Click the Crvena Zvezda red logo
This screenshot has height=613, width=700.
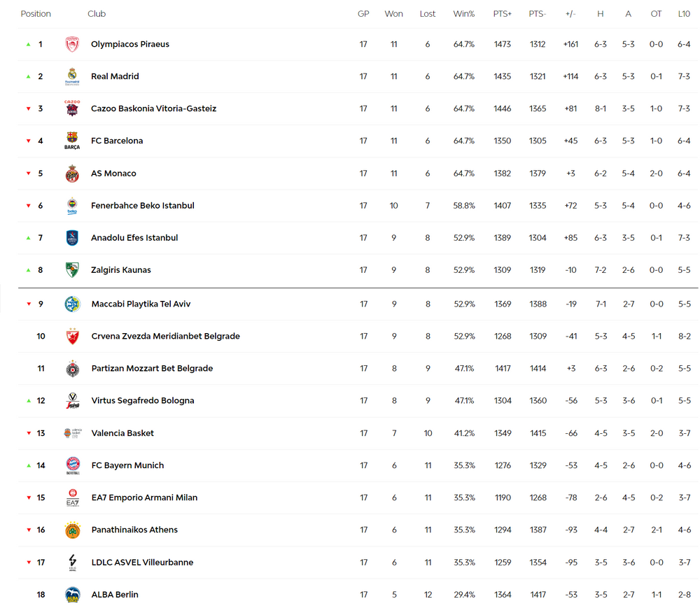72,337
